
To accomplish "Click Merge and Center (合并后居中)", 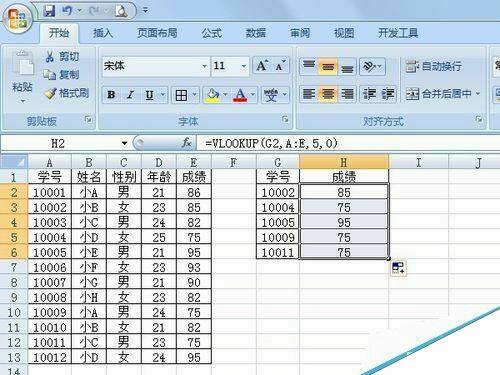I will tap(439, 94).
